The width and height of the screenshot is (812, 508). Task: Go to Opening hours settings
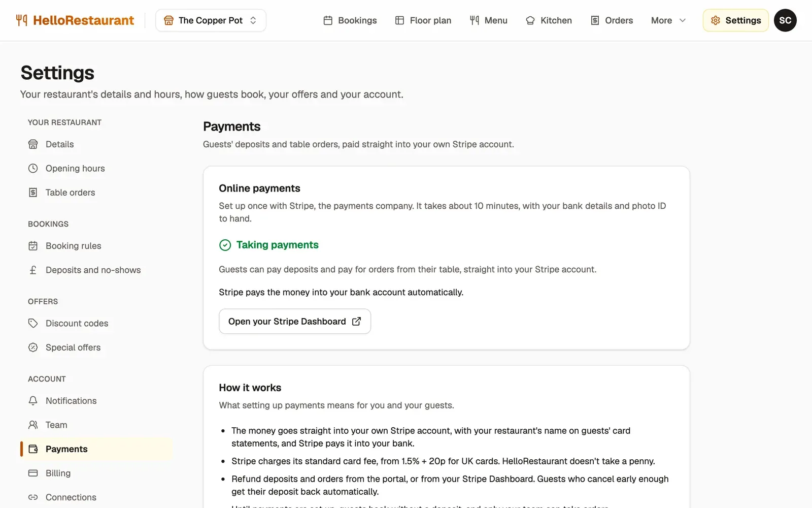point(96,168)
